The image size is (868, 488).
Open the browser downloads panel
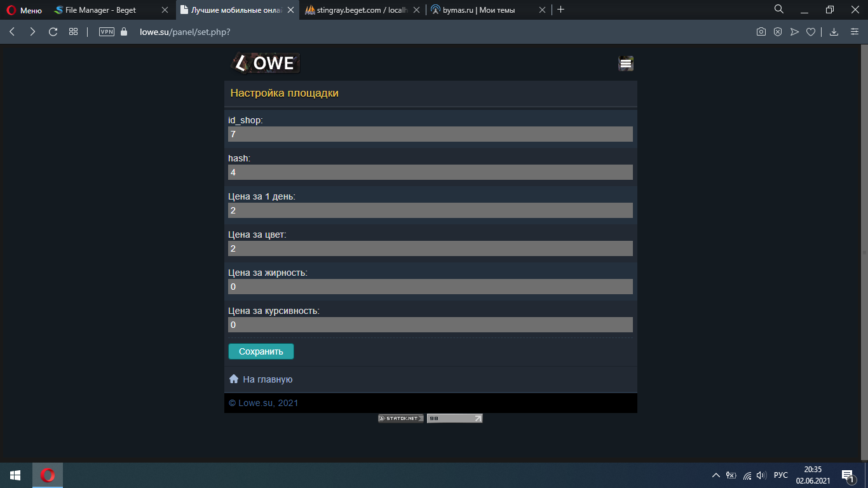[x=834, y=32]
